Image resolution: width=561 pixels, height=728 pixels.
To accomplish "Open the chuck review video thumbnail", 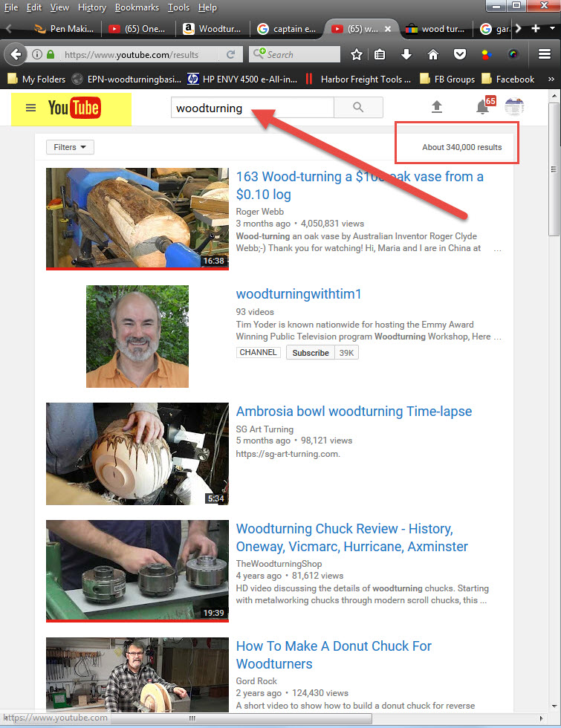I will pos(137,571).
